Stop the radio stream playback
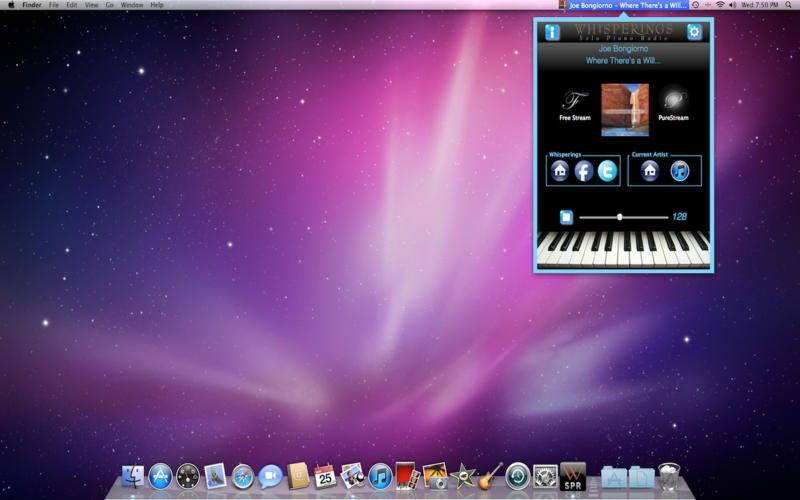Screen dimensions: 800x500 [566, 217]
